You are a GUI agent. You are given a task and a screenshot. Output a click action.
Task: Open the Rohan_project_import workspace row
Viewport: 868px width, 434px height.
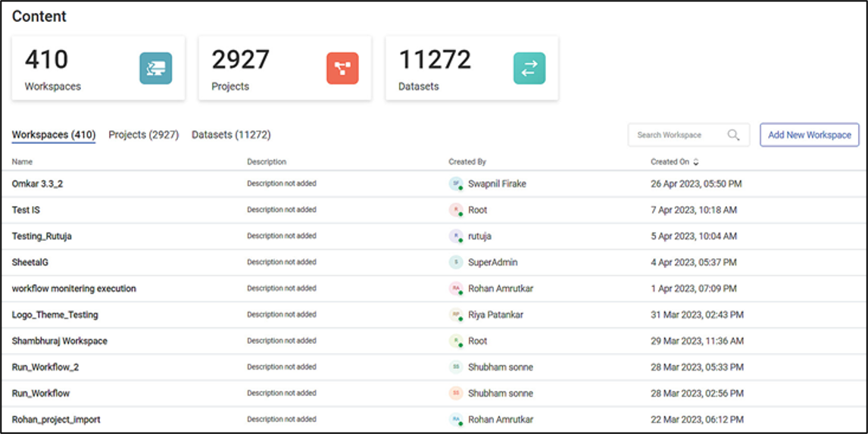[x=56, y=420]
